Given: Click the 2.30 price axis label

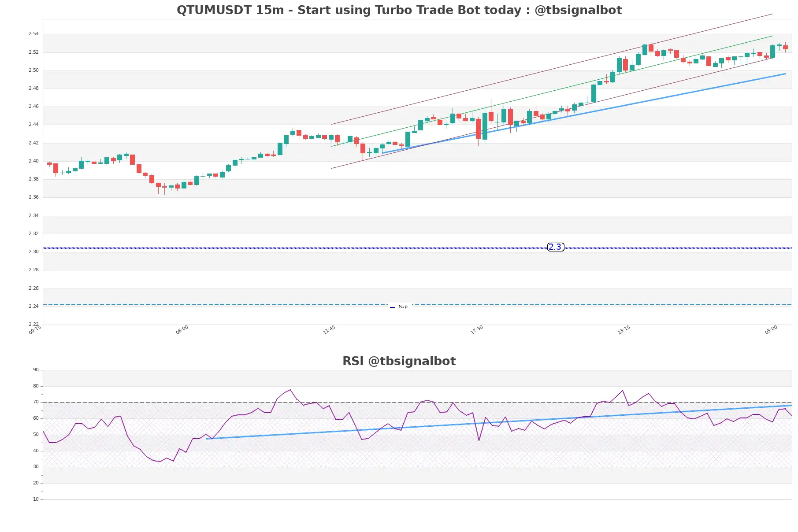Looking at the screenshot, I should point(33,251).
